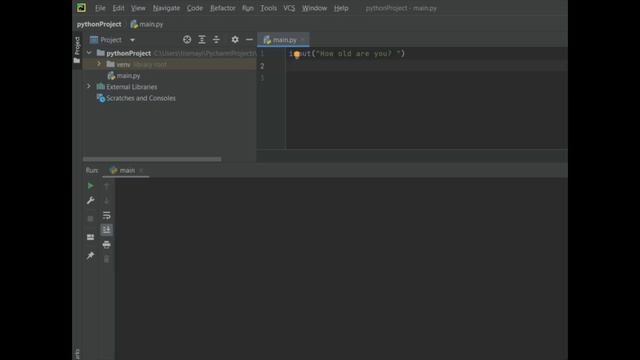Pin the Run tab with pin icon
Image resolution: width=640 pixels, height=360 pixels.
coord(90,256)
